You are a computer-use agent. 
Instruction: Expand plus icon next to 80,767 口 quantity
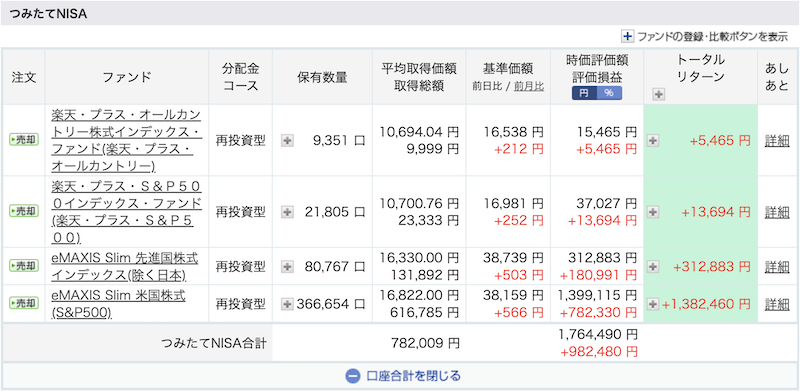(x=288, y=266)
